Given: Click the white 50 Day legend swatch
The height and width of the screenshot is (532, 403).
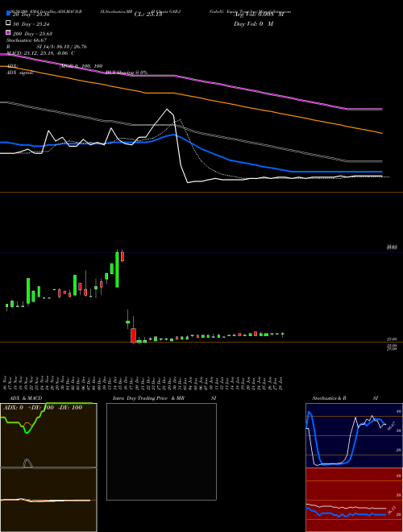Looking at the screenshot, I should [x=8, y=23].
